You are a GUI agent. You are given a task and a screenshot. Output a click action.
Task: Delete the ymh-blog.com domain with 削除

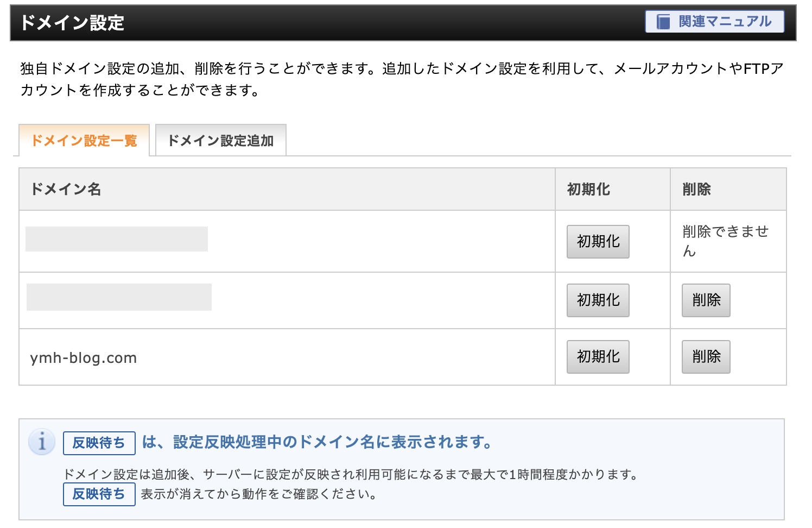pyautogui.click(x=706, y=357)
